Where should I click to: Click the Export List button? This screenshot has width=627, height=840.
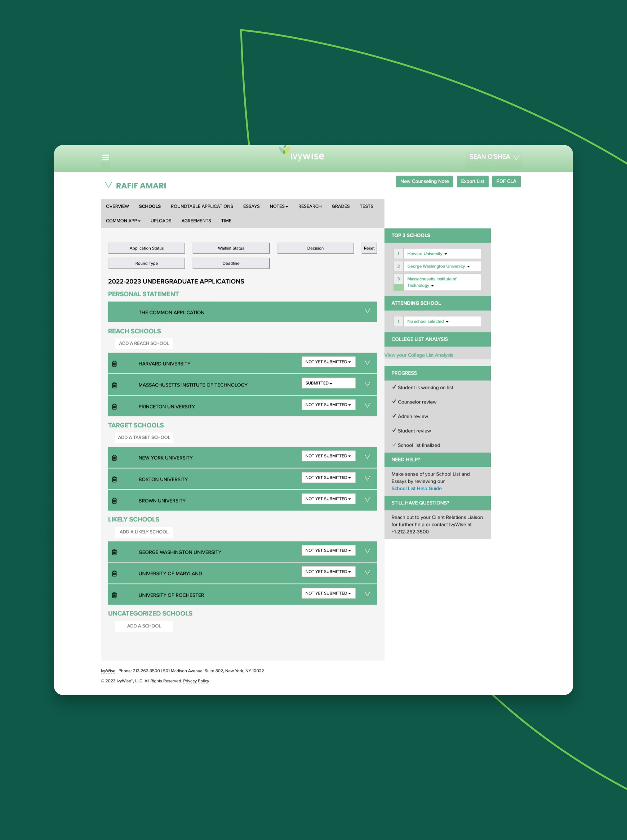point(472,181)
